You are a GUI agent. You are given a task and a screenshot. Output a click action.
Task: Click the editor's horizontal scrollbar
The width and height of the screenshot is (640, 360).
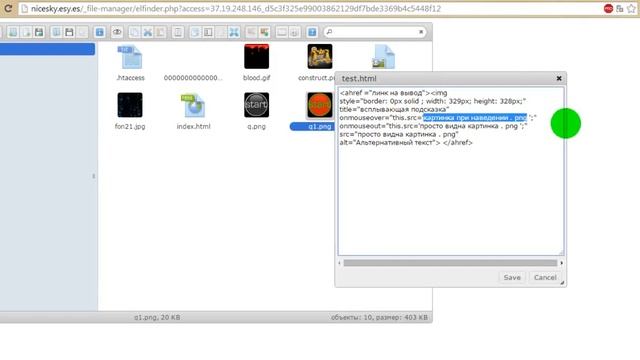coord(450,263)
